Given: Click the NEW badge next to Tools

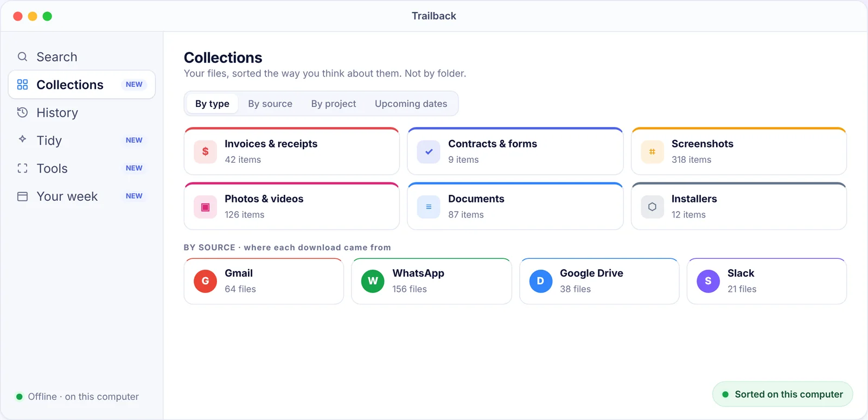Looking at the screenshot, I should click(134, 168).
